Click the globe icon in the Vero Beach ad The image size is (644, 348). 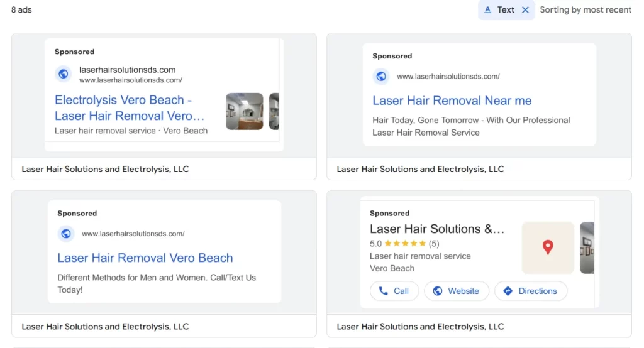click(65, 234)
